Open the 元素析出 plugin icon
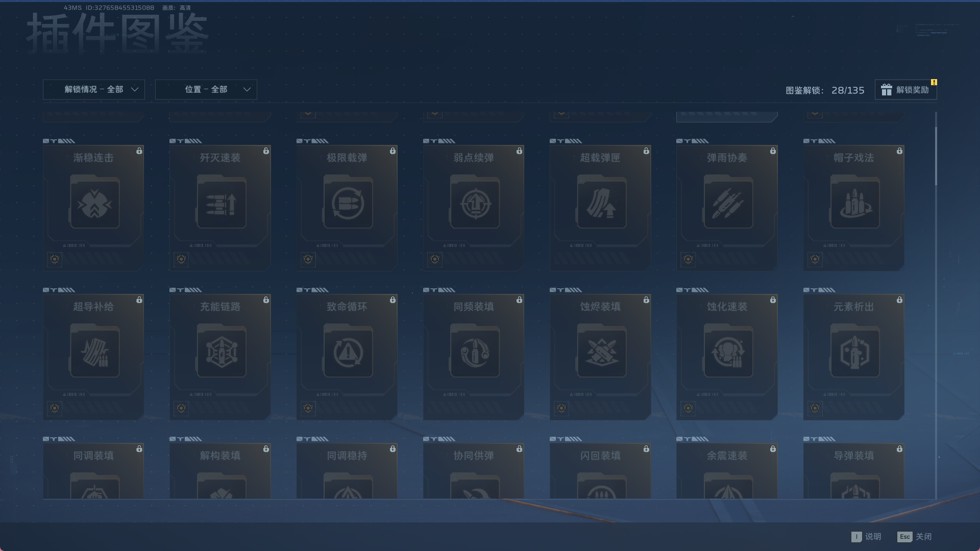The image size is (980, 551). (x=854, y=353)
